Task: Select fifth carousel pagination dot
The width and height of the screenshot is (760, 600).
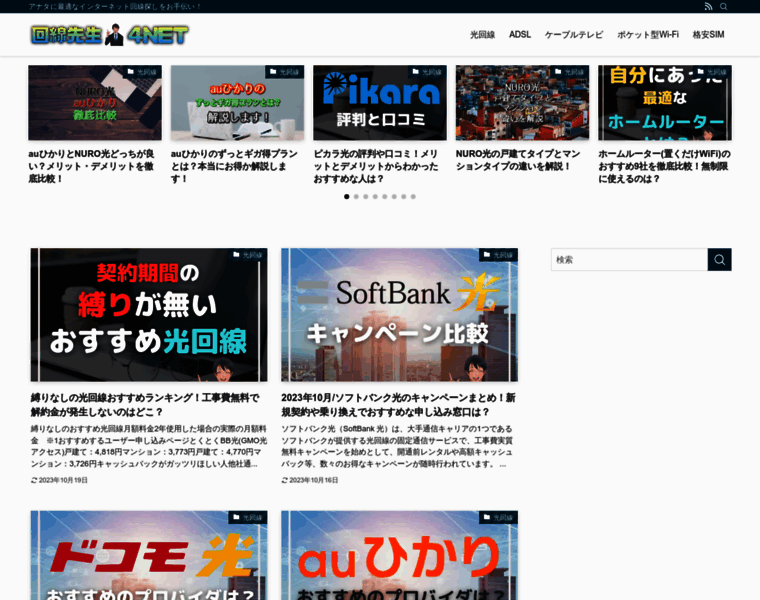Action: [x=384, y=197]
